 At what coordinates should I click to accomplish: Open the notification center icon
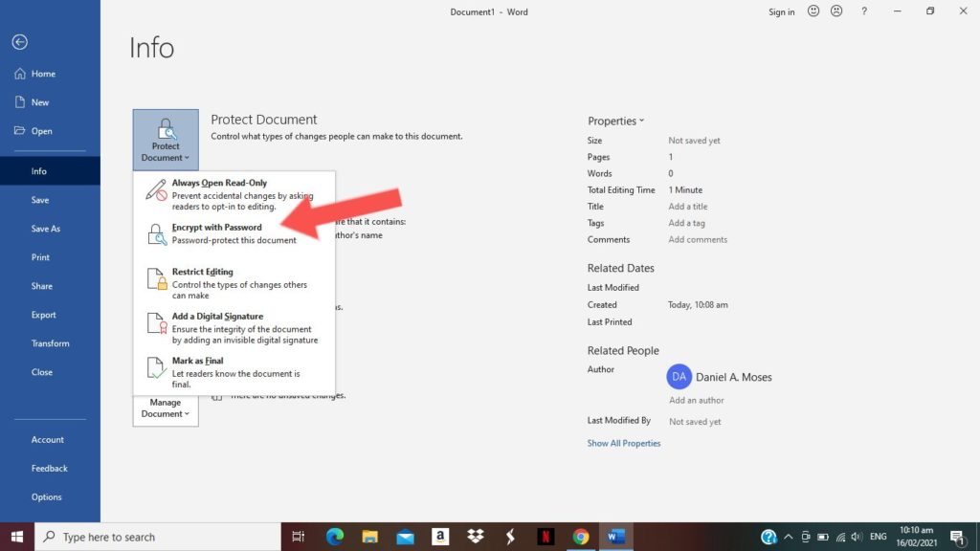point(957,537)
